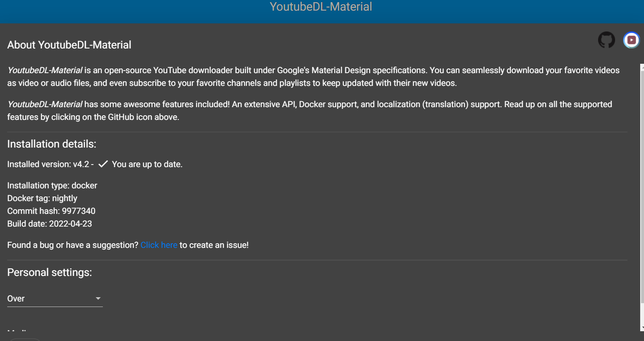Follow the 'Click here' issue link
This screenshot has height=341, width=644.
[159, 245]
